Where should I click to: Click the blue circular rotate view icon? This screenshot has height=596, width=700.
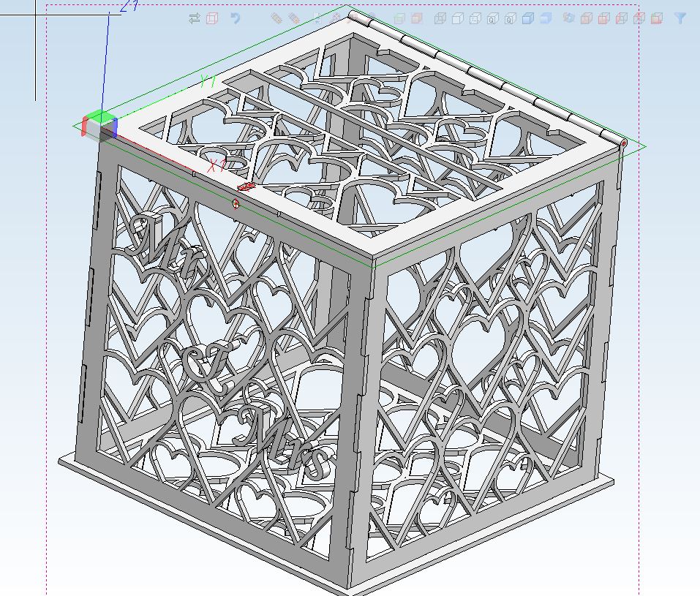pyautogui.click(x=568, y=18)
